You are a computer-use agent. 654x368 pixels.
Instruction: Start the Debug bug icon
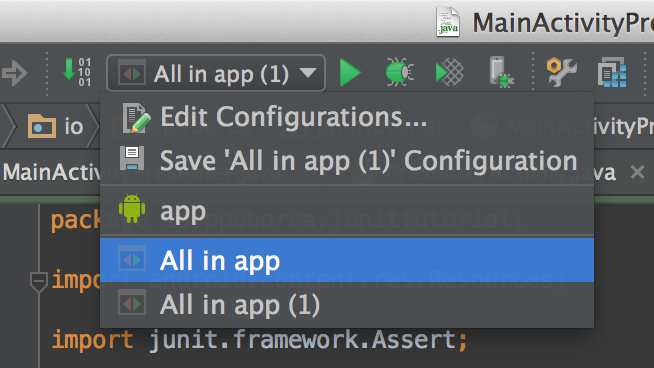click(x=400, y=73)
